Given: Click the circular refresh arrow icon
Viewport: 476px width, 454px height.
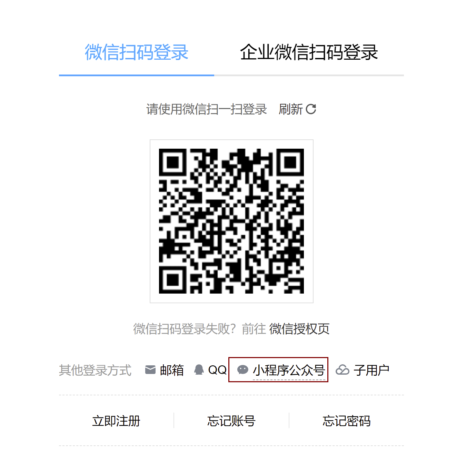Looking at the screenshot, I should pos(311,109).
